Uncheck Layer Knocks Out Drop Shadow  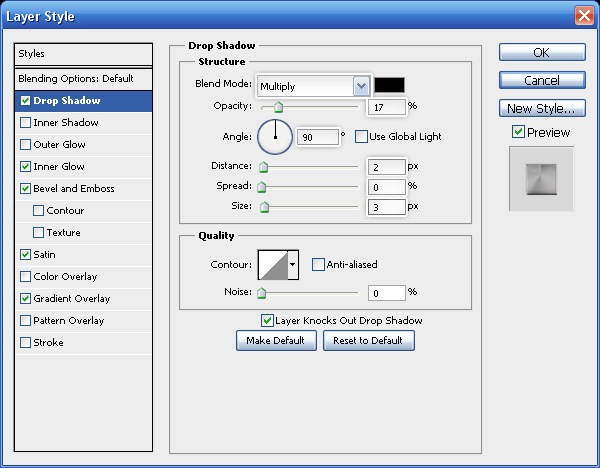(267, 321)
